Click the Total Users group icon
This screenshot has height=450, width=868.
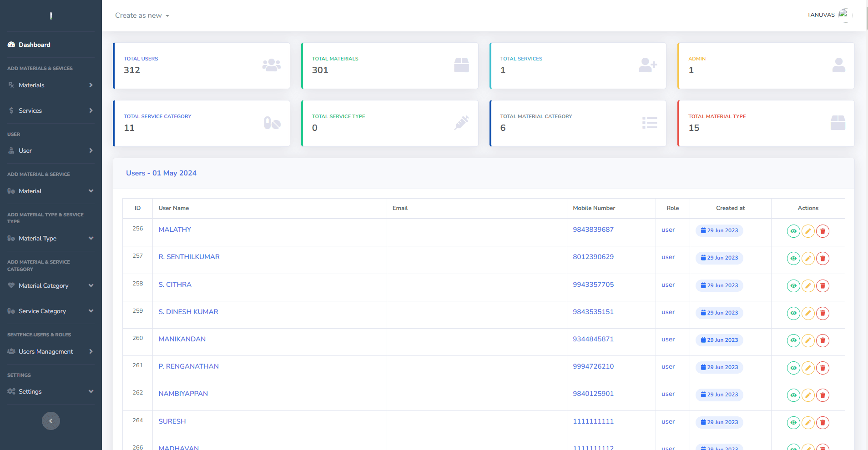click(271, 65)
